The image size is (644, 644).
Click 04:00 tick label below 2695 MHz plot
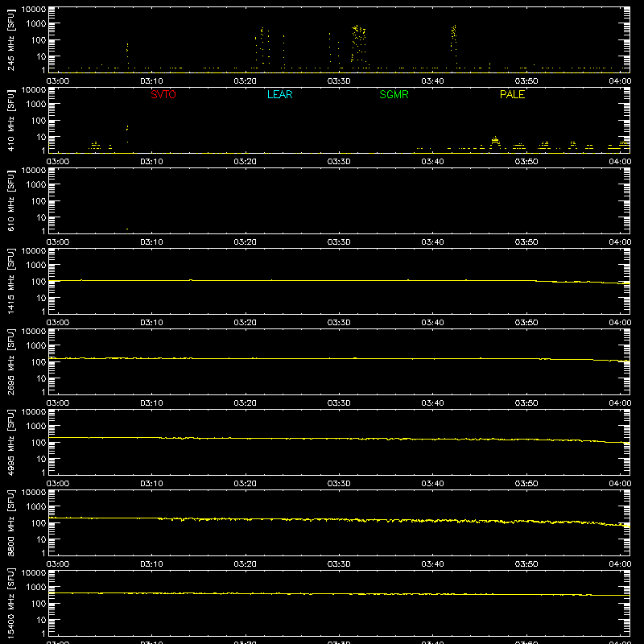[620, 403]
